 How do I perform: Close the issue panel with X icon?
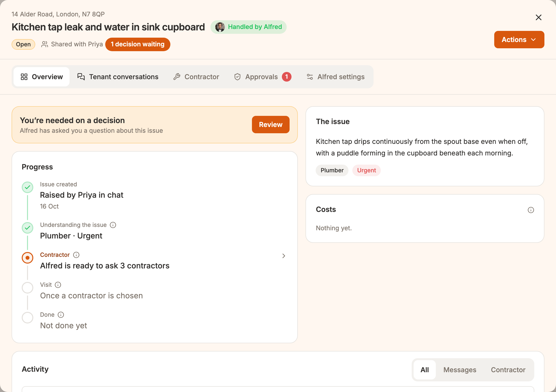click(x=538, y=17)
